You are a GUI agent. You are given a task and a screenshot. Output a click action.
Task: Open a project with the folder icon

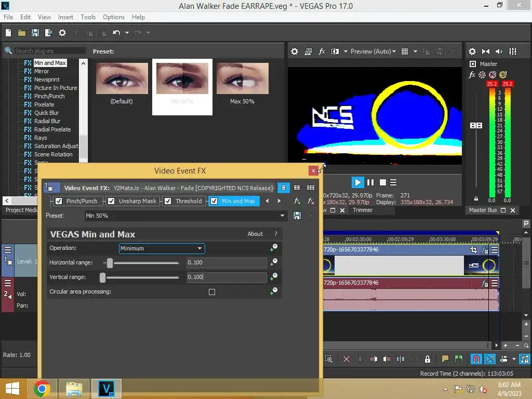22,33
